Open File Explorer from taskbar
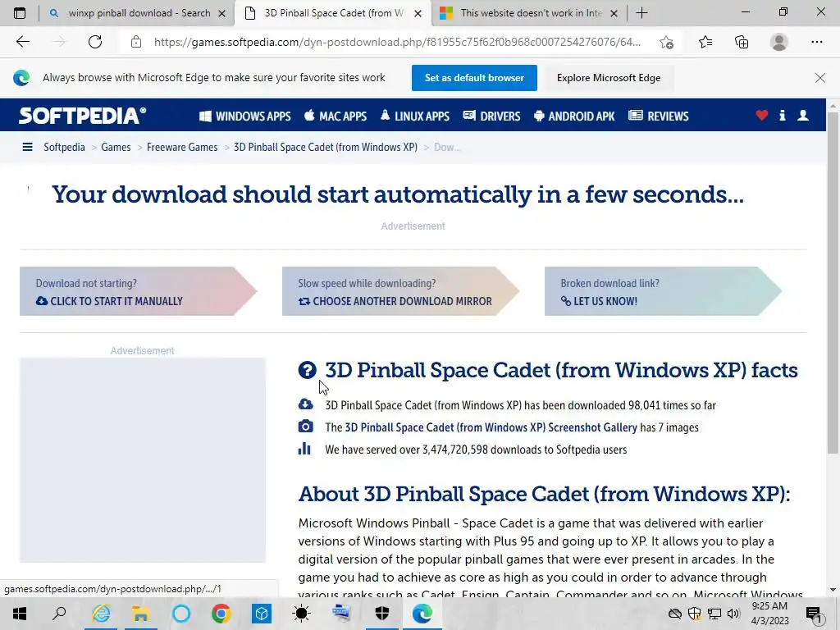The width and height of the screenshot is (840, 630). 141,614
